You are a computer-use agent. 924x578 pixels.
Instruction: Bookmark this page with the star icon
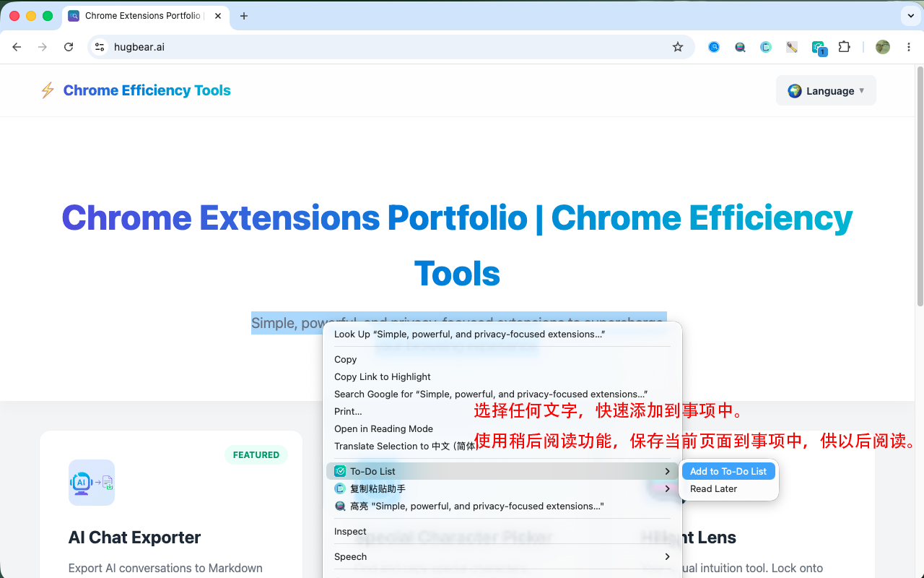(x=678, y=47)
